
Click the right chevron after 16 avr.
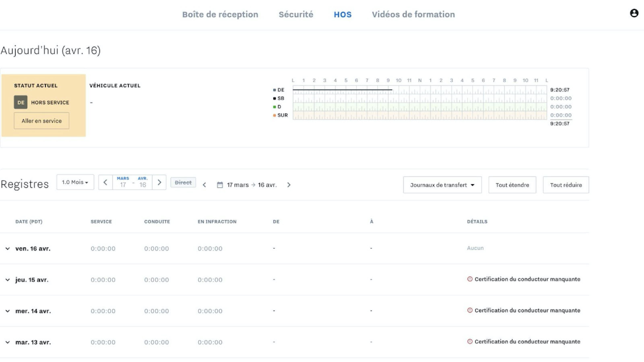click(289, 185)
